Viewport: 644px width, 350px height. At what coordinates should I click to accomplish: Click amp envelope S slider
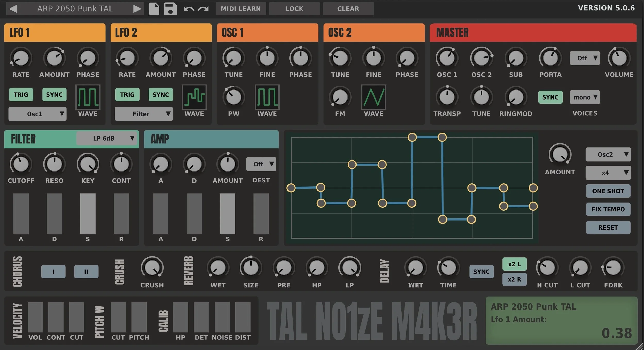[228, 214]
